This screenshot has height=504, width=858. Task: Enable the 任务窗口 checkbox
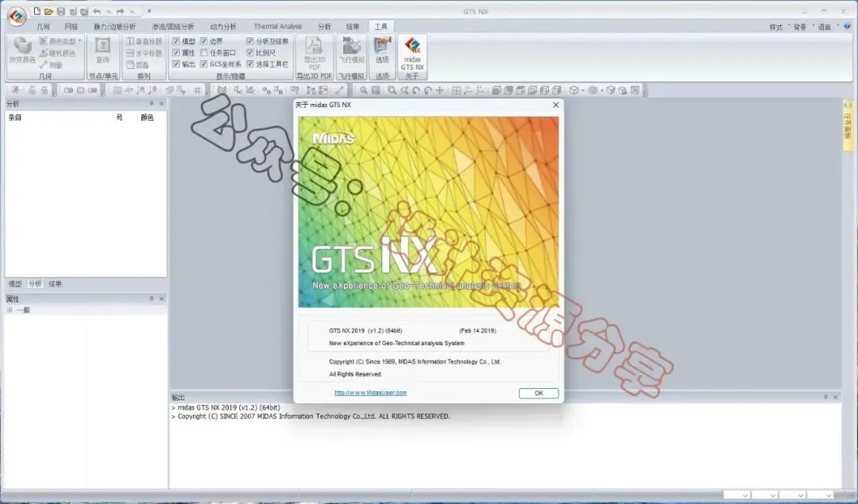pos(203,52)
